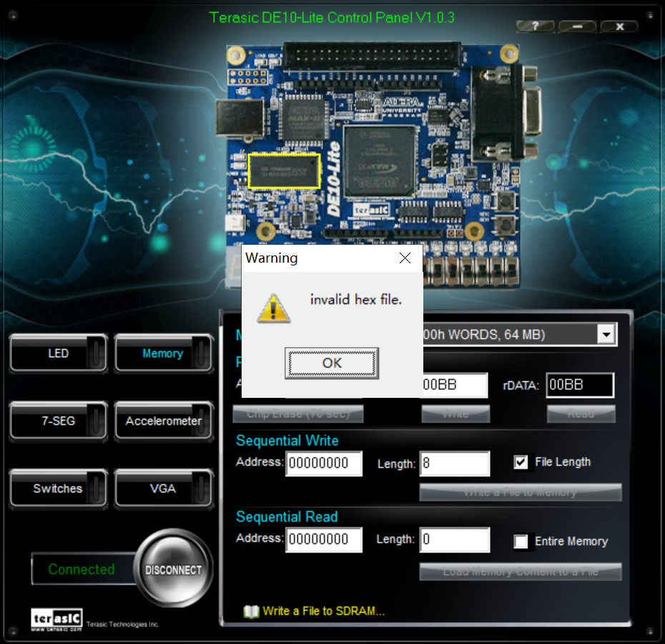
Task: Click the Sequential Read heading
Action: point(287,517)
